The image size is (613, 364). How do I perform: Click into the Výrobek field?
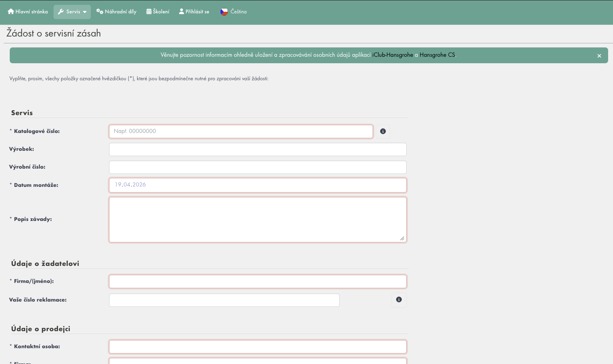257,149
